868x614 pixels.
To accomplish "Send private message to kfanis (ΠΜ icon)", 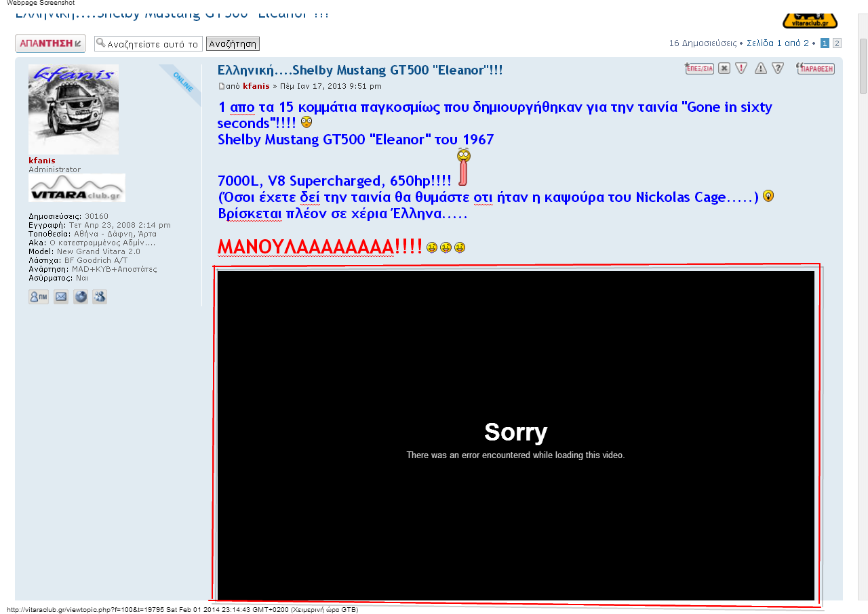I will (39, 297).
